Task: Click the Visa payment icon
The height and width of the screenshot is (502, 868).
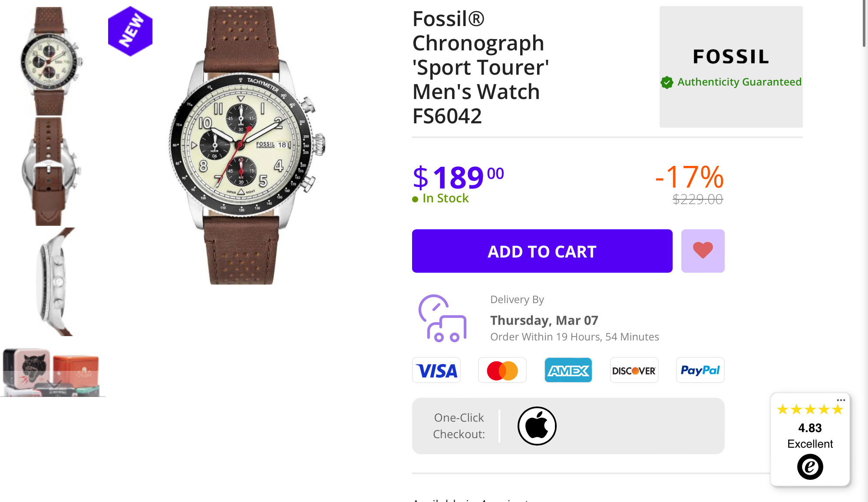Action: pos(436,370)
